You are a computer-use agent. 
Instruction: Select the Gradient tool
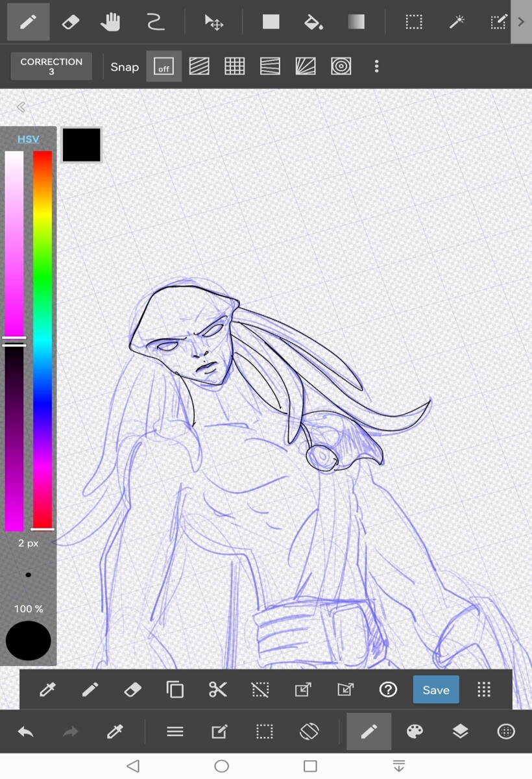(x=356, y=22)
